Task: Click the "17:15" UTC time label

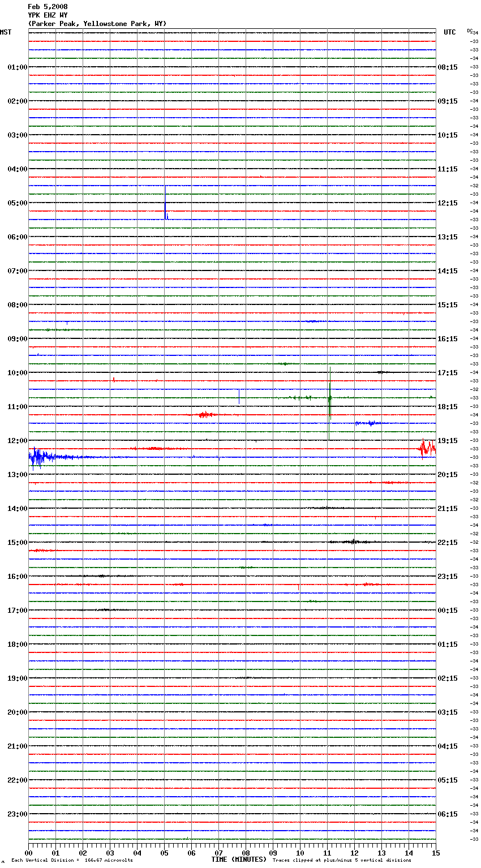Action: pos(448,373)
